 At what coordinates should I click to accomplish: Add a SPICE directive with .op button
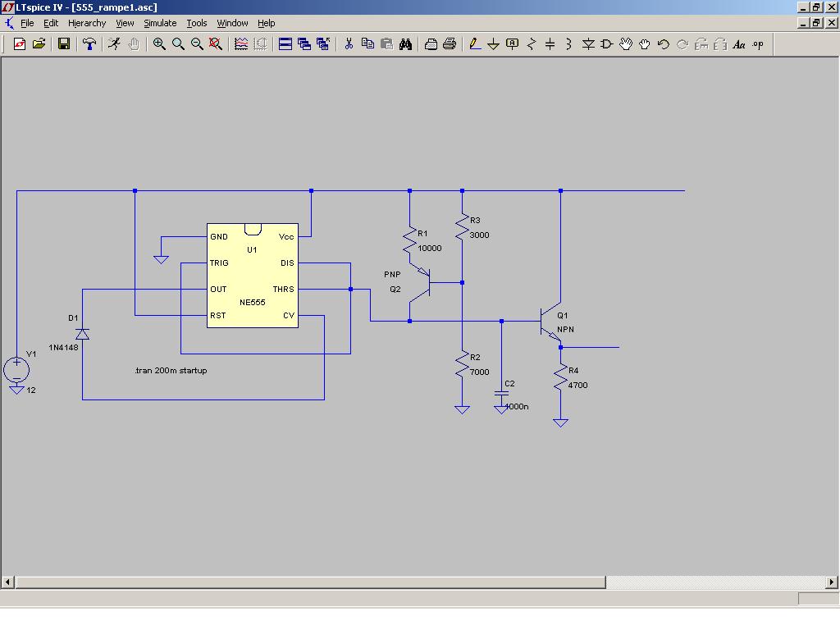757,44
